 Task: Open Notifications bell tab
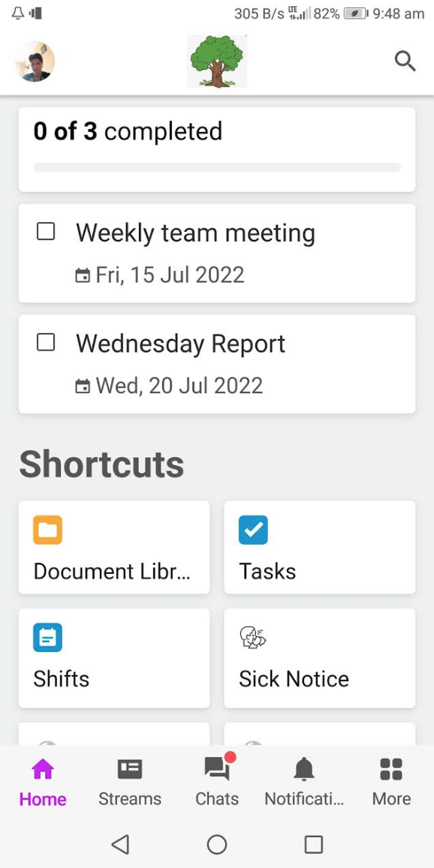click(304, 782)
